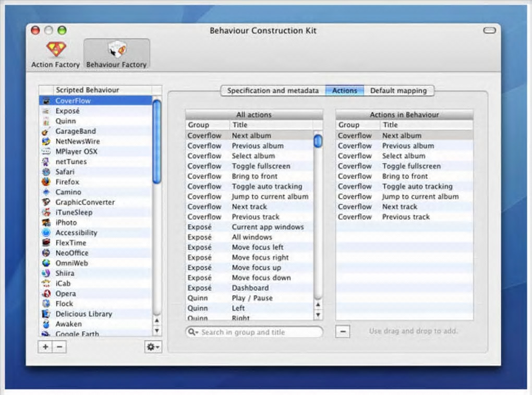Click the Camino icon
Image resolution: width=532 pixels, height=395 pixels.
(46, 192)
